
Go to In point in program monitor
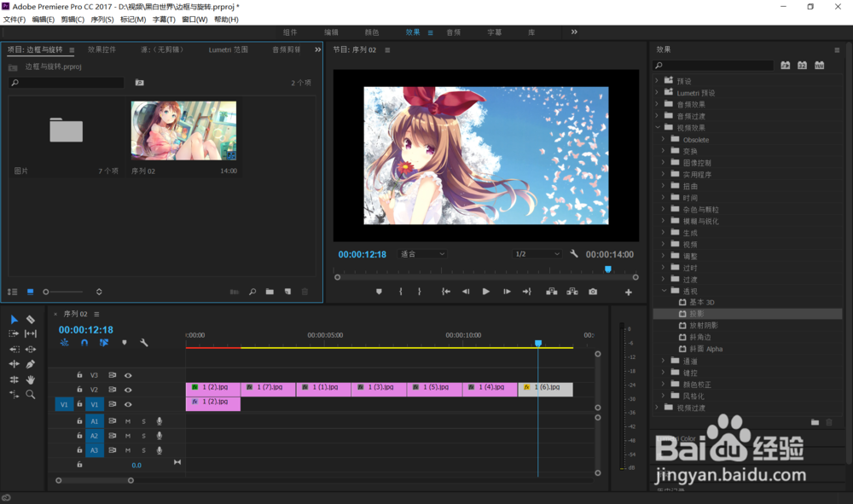[x=445, y=292]
